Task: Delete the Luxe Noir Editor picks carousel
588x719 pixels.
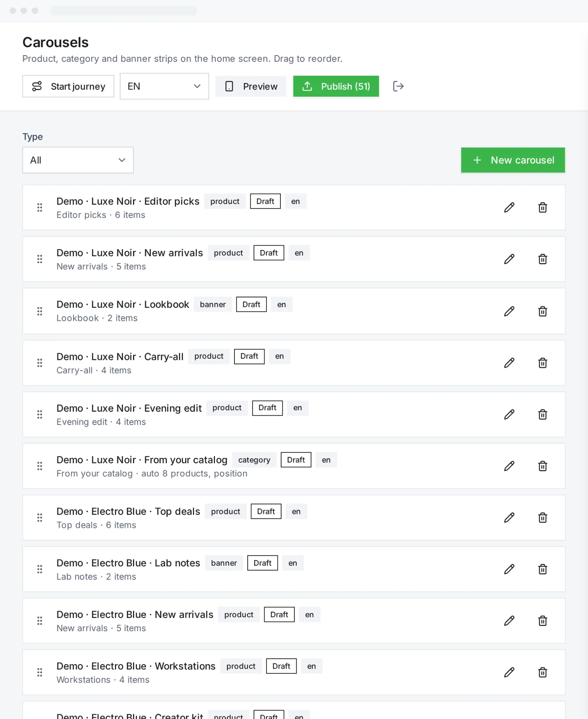Action: [x=543, y=208]
